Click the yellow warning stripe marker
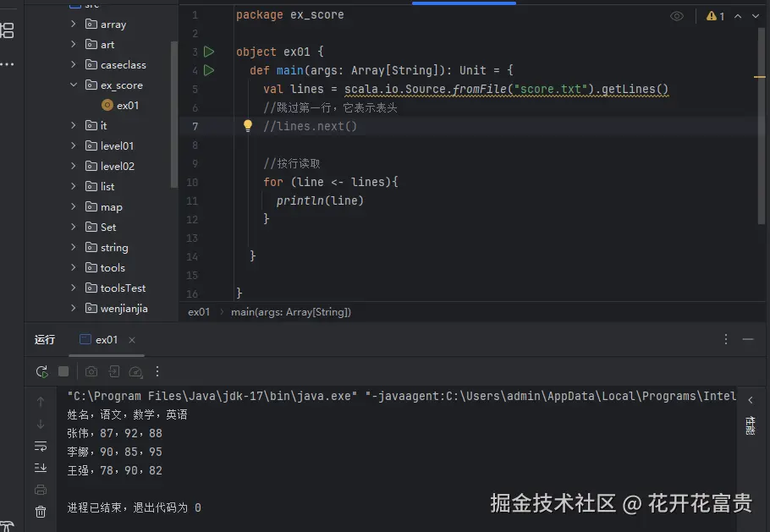The width and height of the screenshot is (770, 532). (759, 77)
